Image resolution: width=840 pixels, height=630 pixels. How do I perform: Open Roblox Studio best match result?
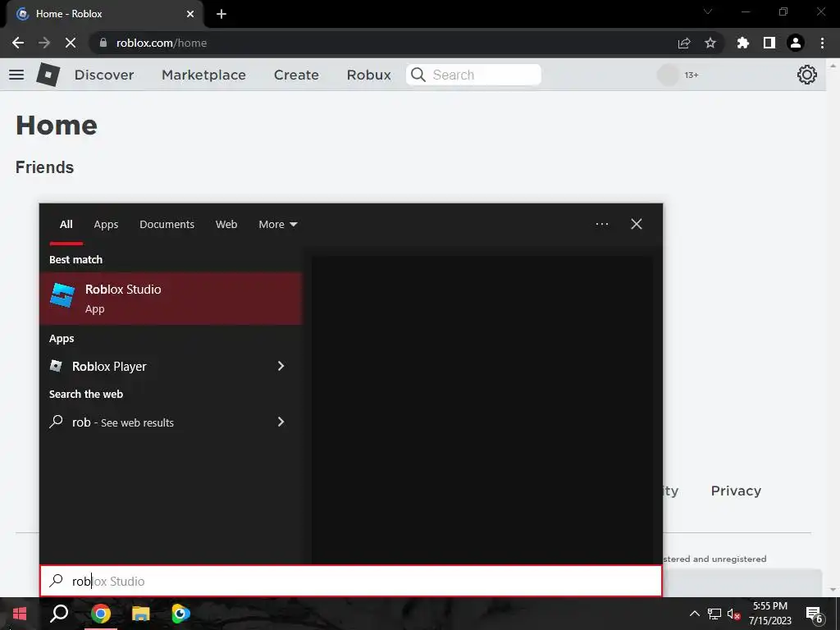tap(171, 299)
